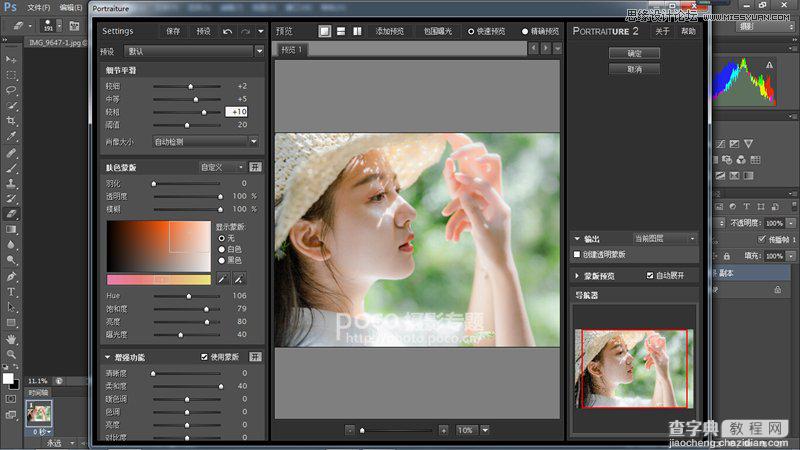Click the 确定 OK button

(x=634, y=53)
